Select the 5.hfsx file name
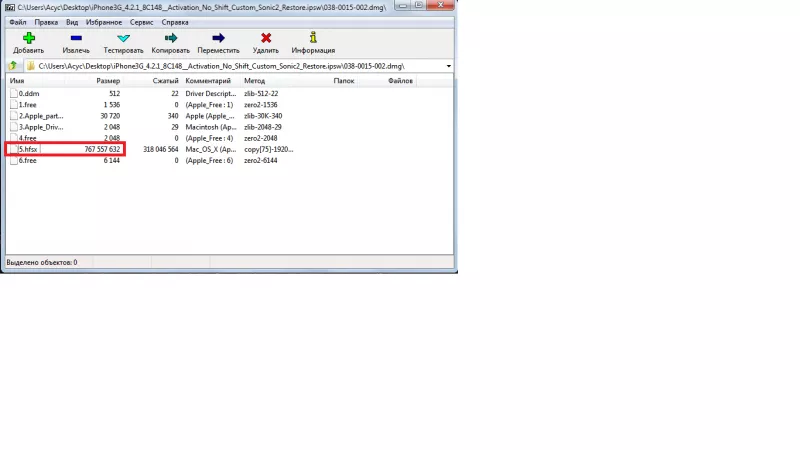 pos(28,149)
